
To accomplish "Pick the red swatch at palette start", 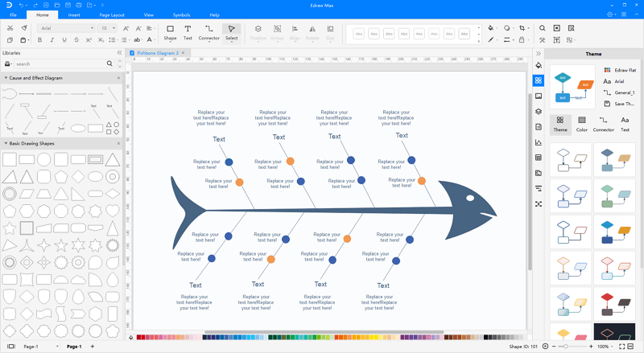I will 138,338.
